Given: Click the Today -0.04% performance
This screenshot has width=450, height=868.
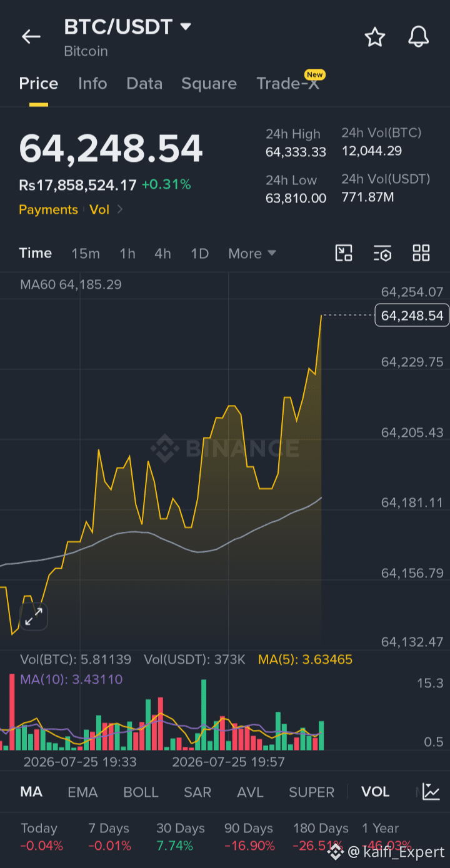Looking at the screenshot, I should point(41,837).
